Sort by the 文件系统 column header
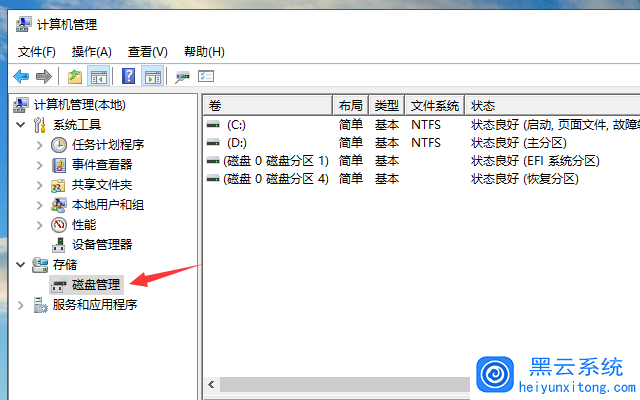 click(435, 106)
